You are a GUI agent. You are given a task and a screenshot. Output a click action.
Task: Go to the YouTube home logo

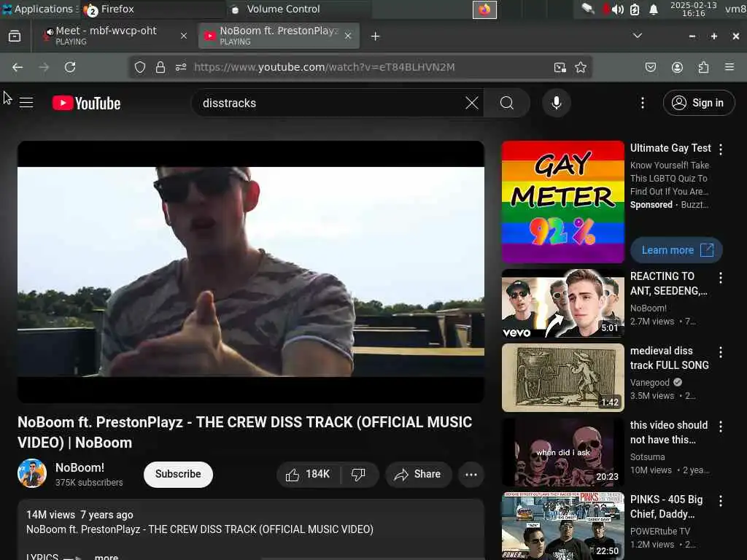86,104
